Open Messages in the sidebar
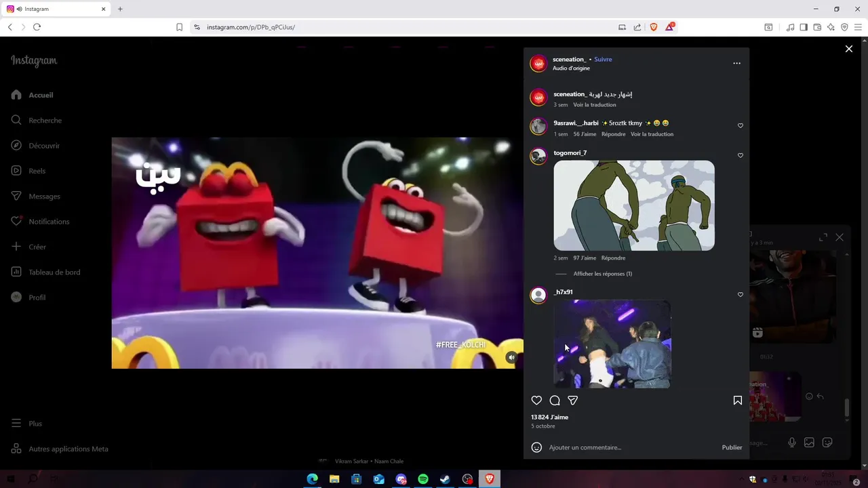This screenshot has height=488, width=868. point(44,197)
